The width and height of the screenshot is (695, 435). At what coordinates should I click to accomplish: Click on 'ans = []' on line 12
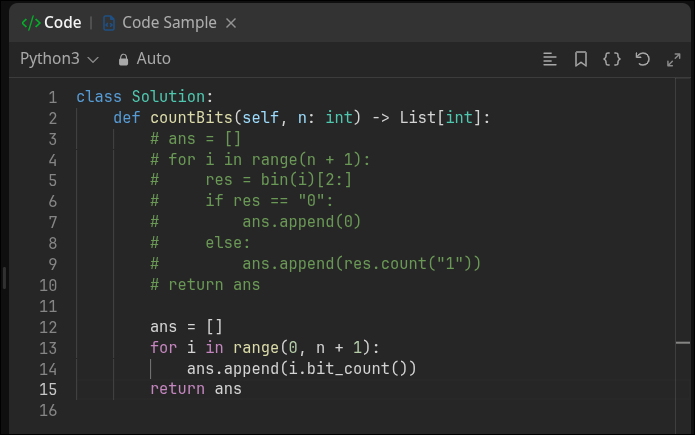click(186, 327)
